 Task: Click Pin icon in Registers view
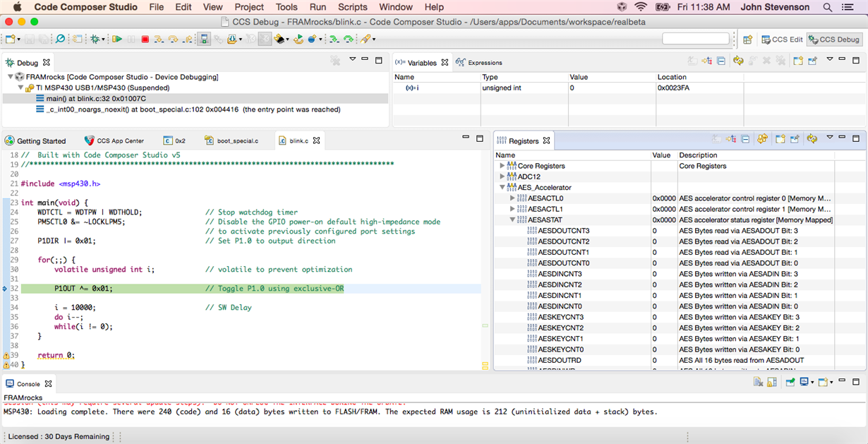click(794, 139)
